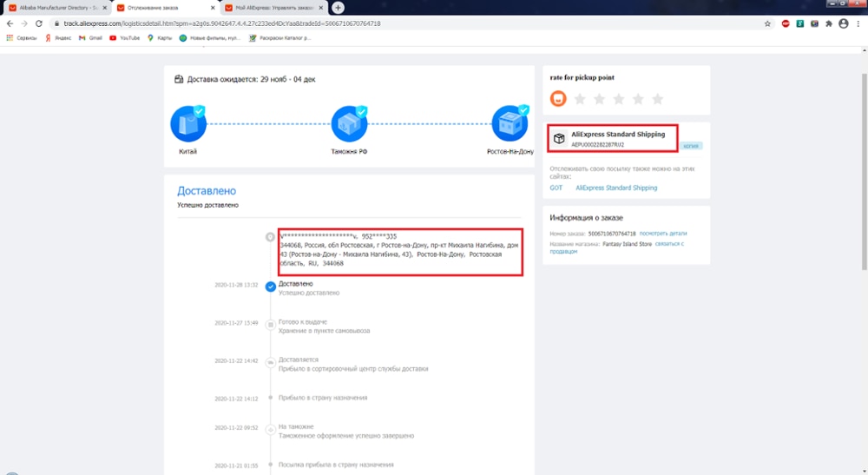The height and width of the screenshot is (475, 868).
Task: Click the 2020-11-28 13:32 timestamp
Action: click(236, 285)
